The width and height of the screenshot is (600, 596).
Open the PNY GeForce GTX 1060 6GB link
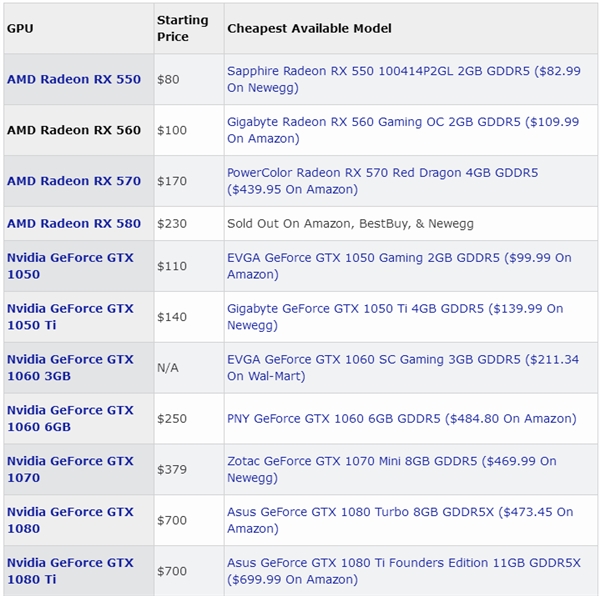[x=401, y=418]
